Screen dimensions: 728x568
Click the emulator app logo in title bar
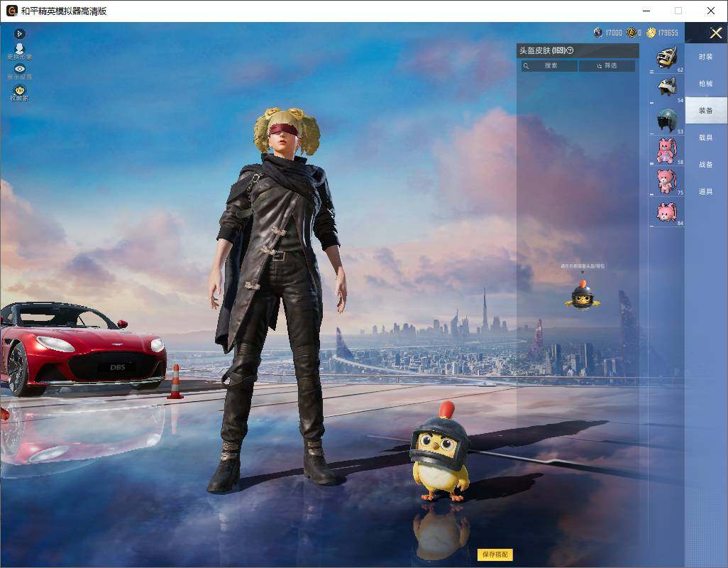11,11
